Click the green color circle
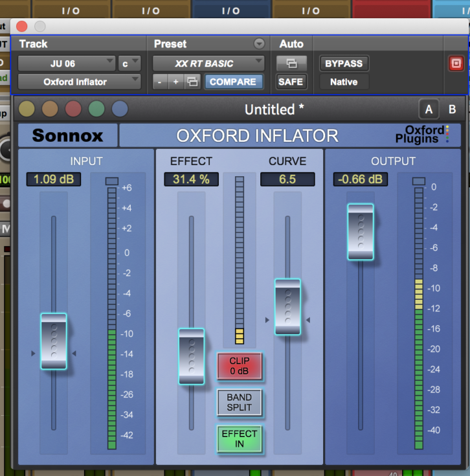This screenshot has width=470, height=476. 96,109
